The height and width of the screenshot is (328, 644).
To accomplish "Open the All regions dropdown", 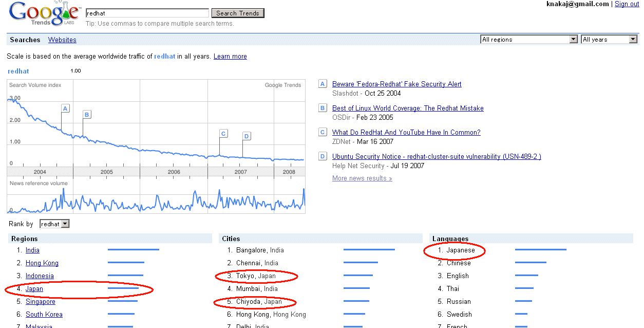I will (x=529, y=39).
